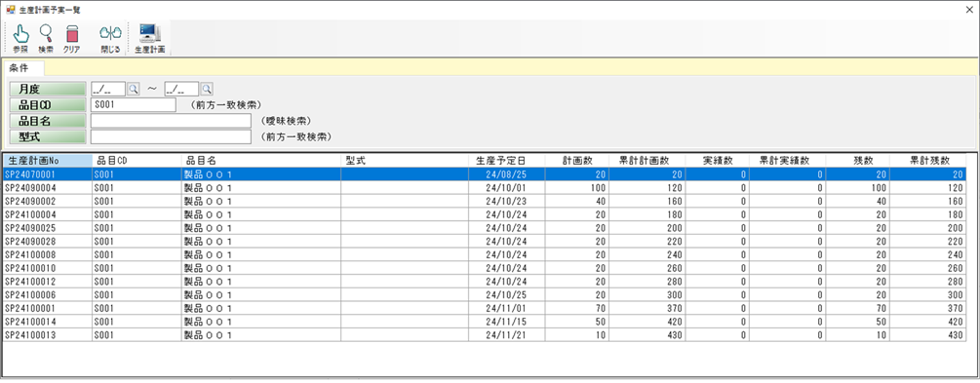Select row SP24100004

coord(485,214)
